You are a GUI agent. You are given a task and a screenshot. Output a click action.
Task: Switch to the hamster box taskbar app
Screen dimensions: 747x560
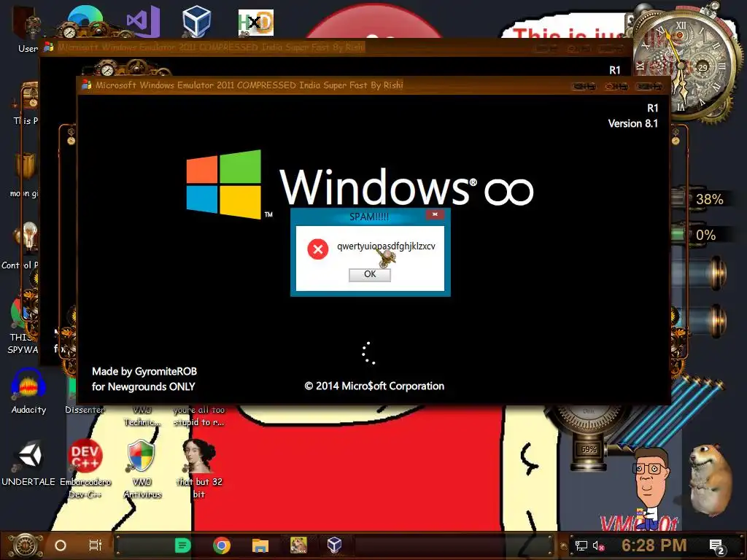(x=298, y=545)
